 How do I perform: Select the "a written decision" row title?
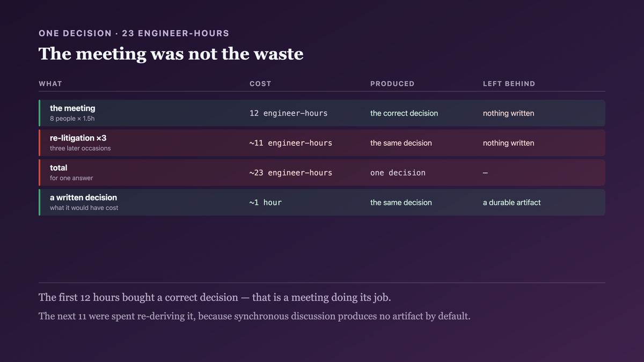point(83,197)
